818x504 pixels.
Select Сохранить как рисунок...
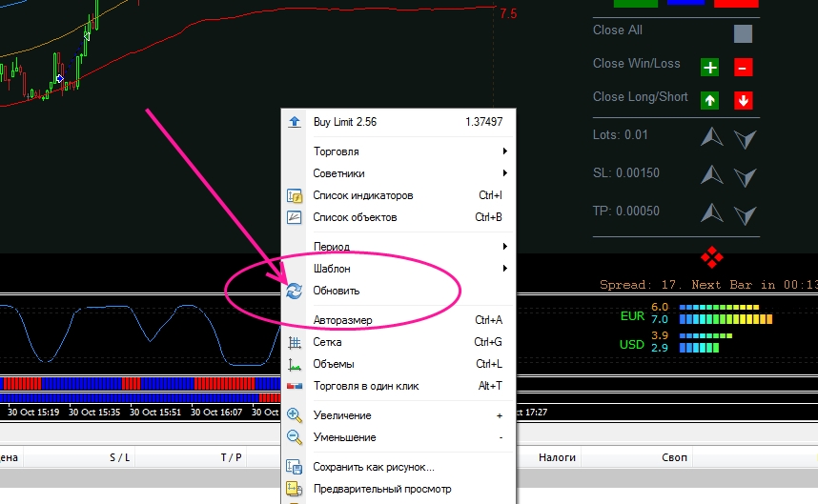399,467
